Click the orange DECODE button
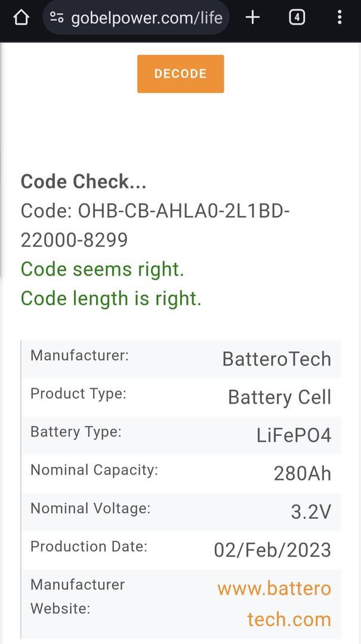The width and height of the screenshot is (361, 644). pyautogui.click(x=180, y=74)
